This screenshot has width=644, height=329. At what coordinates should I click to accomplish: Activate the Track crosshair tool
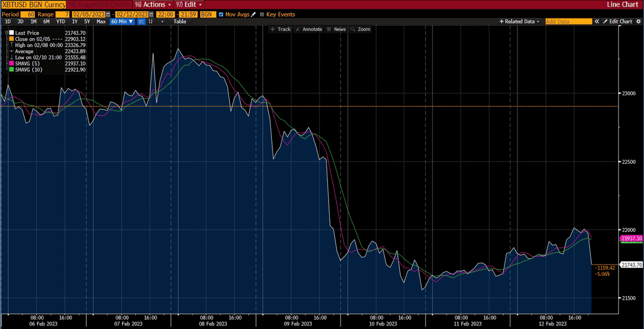coord(280,29)
